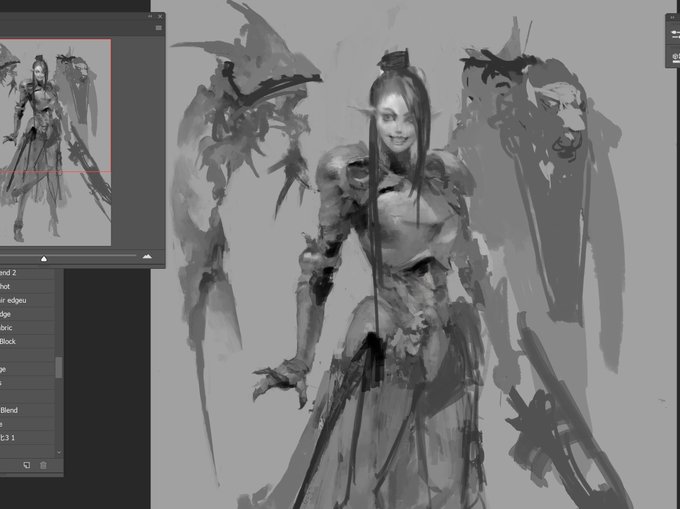This screenshot has height=509, width=680.
Task: Close the Navigator panel
Action: point(160,16)
